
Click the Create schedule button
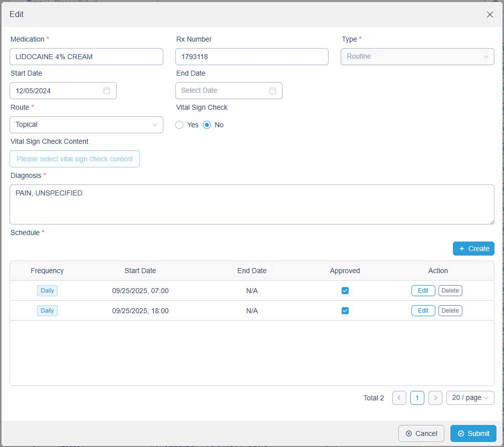[x=473, y=249]
